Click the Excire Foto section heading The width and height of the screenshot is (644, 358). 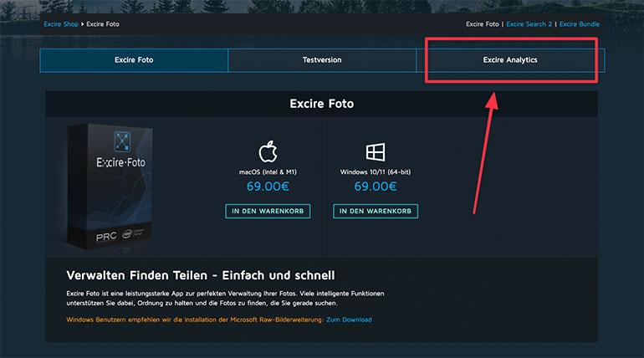322,104
